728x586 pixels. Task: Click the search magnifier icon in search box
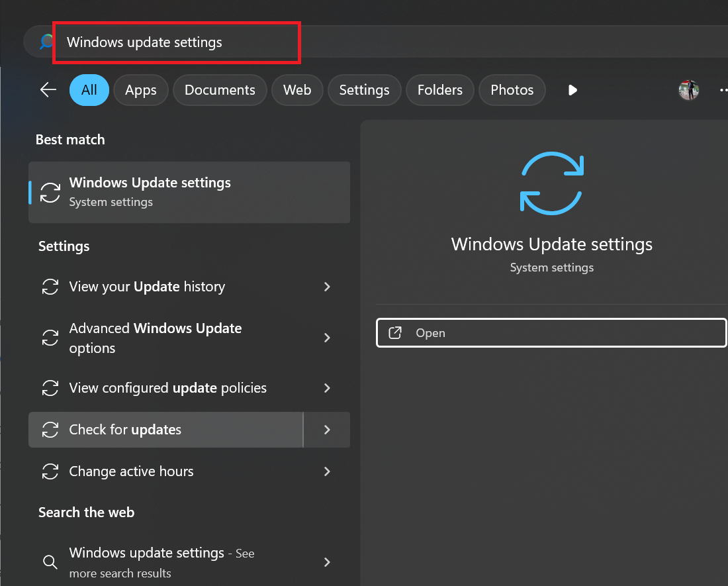[46, 42]
